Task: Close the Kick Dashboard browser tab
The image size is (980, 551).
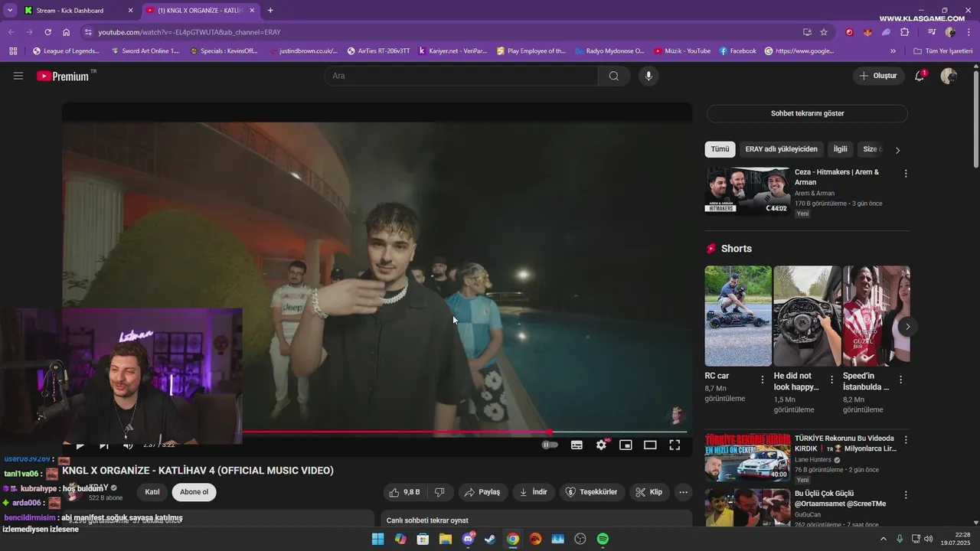Action: click(130, 11)
